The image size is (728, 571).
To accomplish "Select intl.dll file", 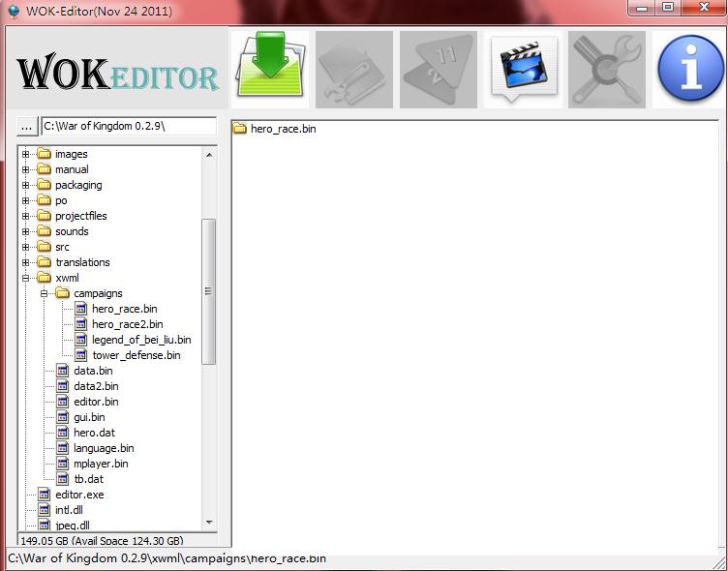I will (x=69, y=510).
